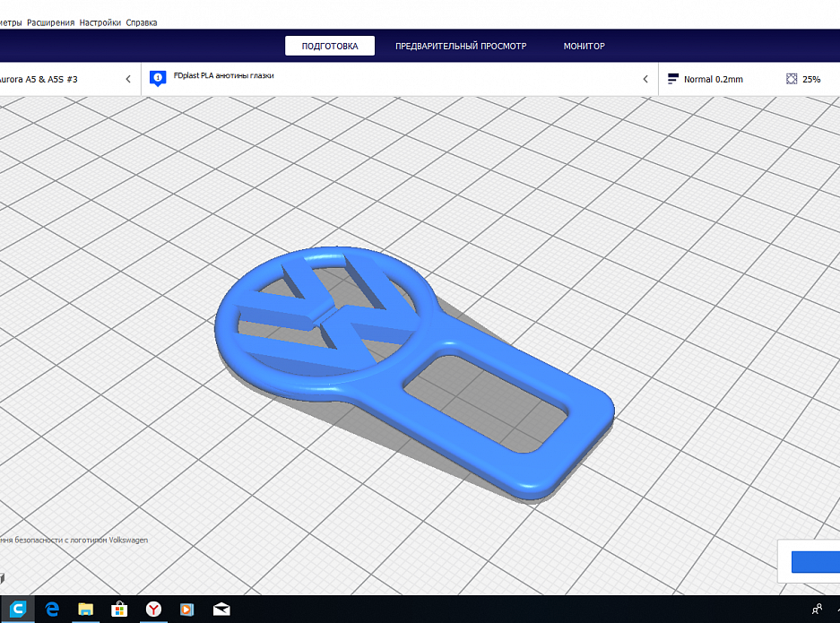This screenshot has width=840, height=623.
Task: Click the People icon in system tray
Action: tap(818, 609)
